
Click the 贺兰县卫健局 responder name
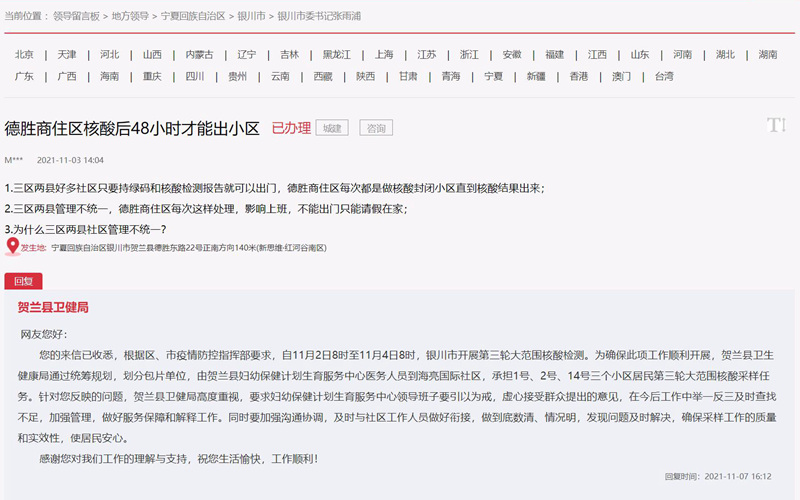(53, 307)
